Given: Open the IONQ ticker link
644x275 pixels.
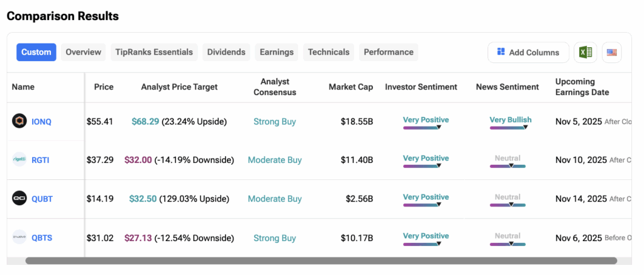Looking at the screenshot, I should click(42, 121).
